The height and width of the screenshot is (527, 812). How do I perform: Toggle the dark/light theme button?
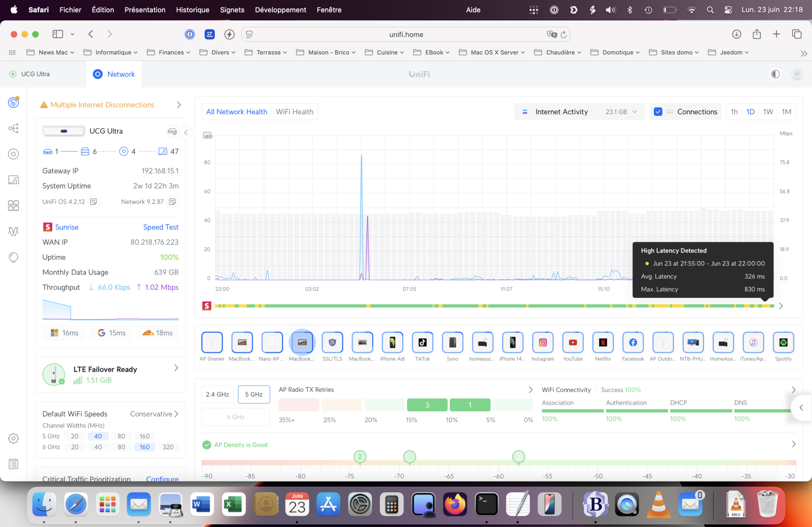coord(775,74)
